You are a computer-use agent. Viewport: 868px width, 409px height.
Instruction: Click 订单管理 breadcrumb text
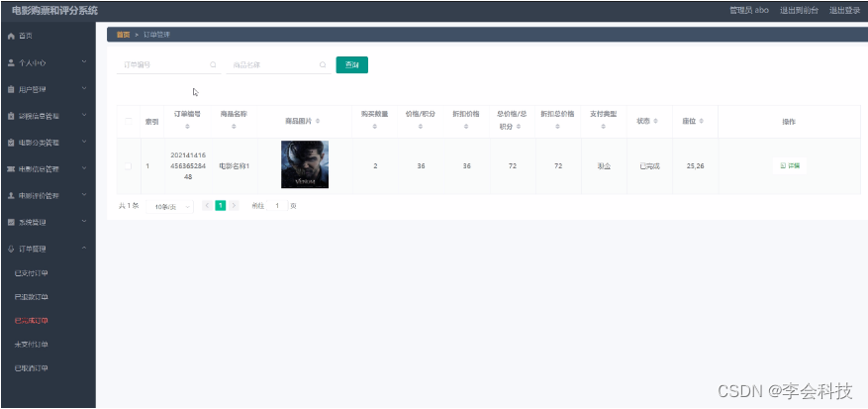(156, 35)
